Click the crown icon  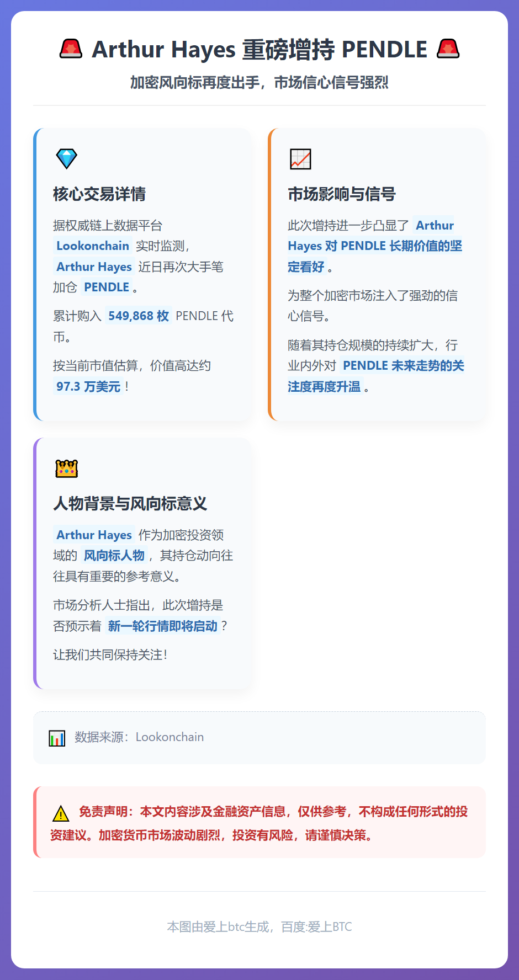coord(67,468)
